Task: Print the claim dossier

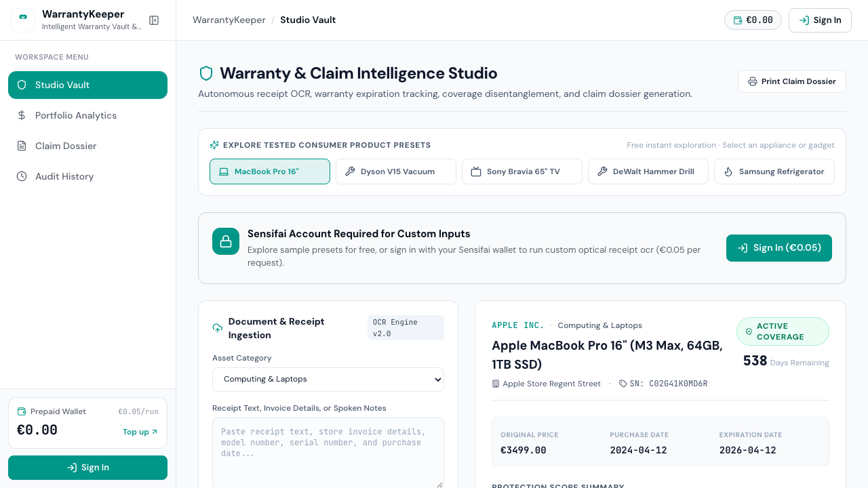Action: pyautogui.click(x=792, y=81)
